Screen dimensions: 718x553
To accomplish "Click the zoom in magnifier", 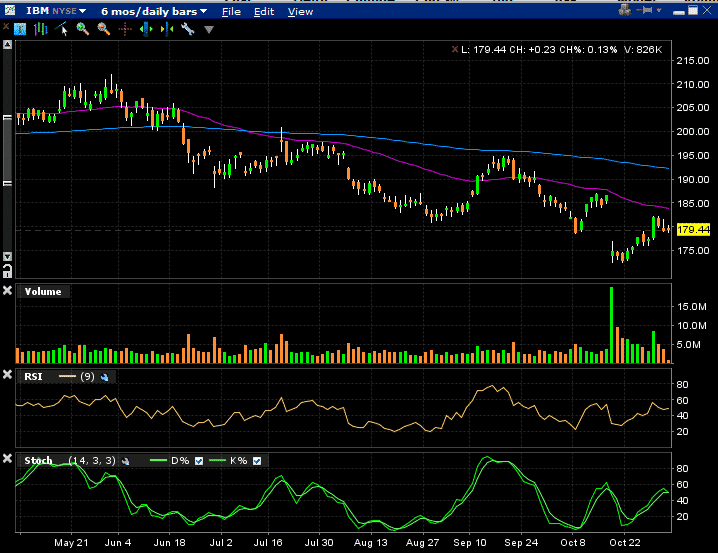I will pos(82,29).
